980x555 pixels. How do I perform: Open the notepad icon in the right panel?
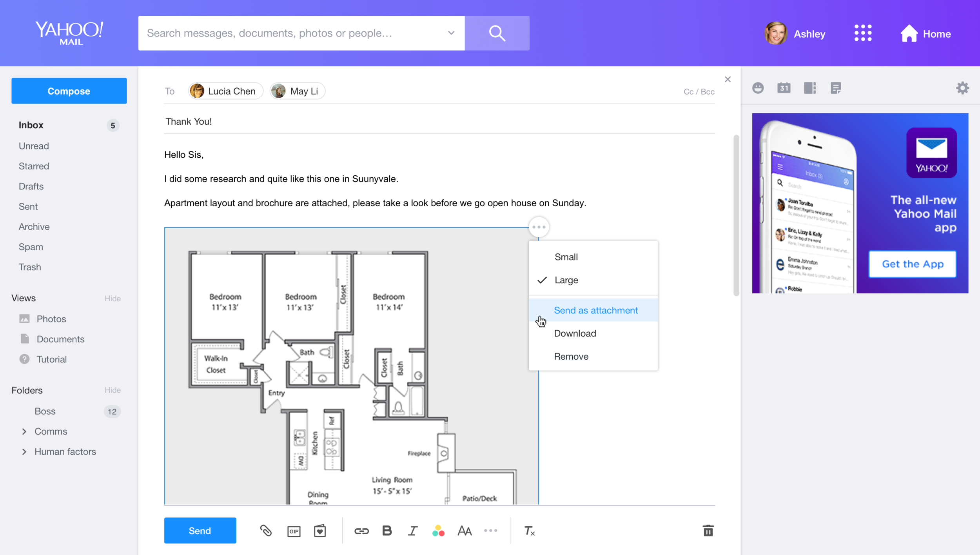coord(835,88)
